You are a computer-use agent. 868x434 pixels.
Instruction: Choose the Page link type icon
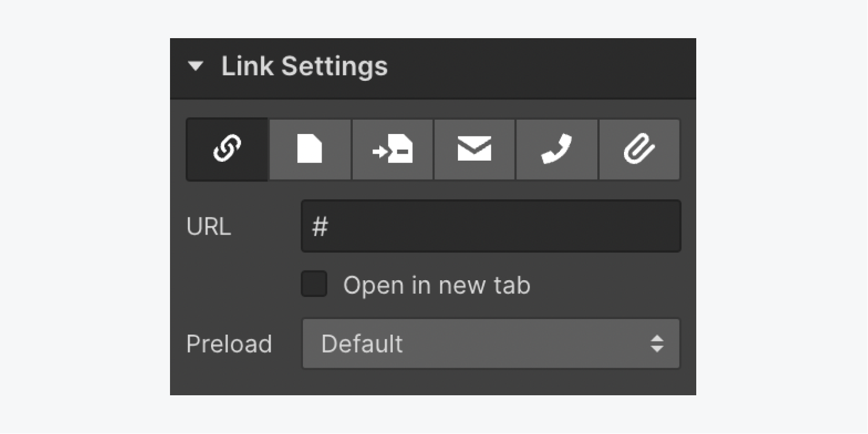310,150
